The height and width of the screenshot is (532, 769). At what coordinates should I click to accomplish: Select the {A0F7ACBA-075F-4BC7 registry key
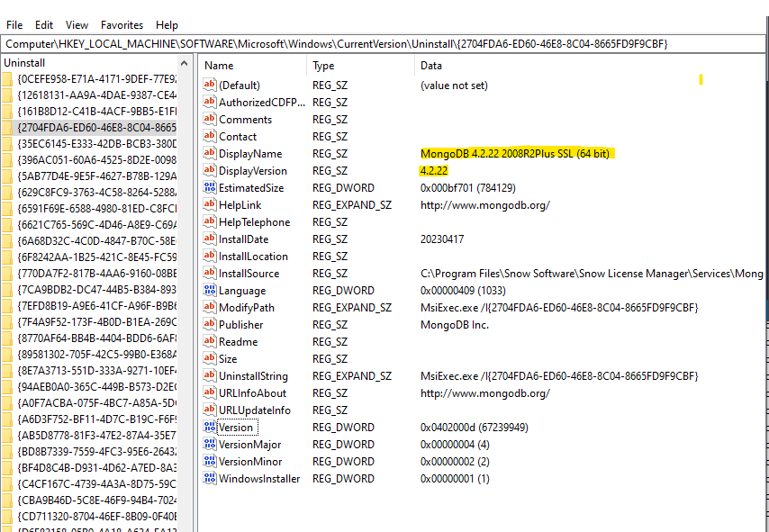tap(96, 403)
